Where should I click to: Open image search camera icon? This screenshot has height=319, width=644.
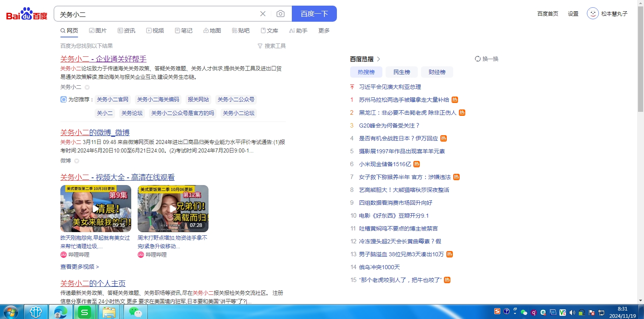281,14
